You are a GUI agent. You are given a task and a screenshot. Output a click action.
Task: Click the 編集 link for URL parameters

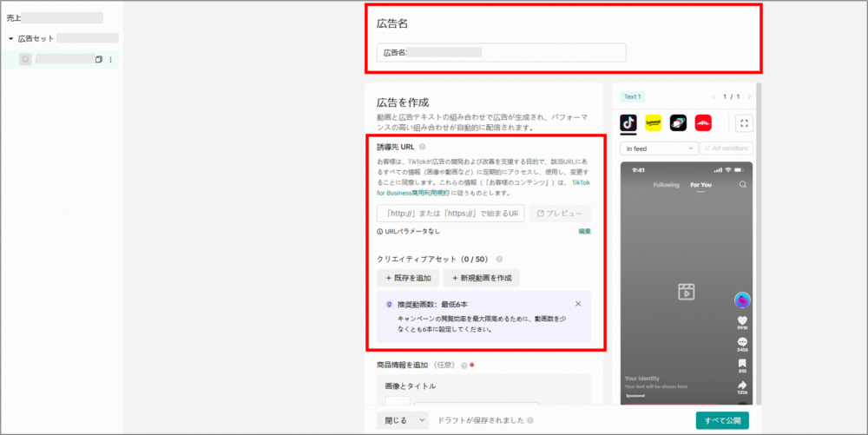tap(584, 231)
